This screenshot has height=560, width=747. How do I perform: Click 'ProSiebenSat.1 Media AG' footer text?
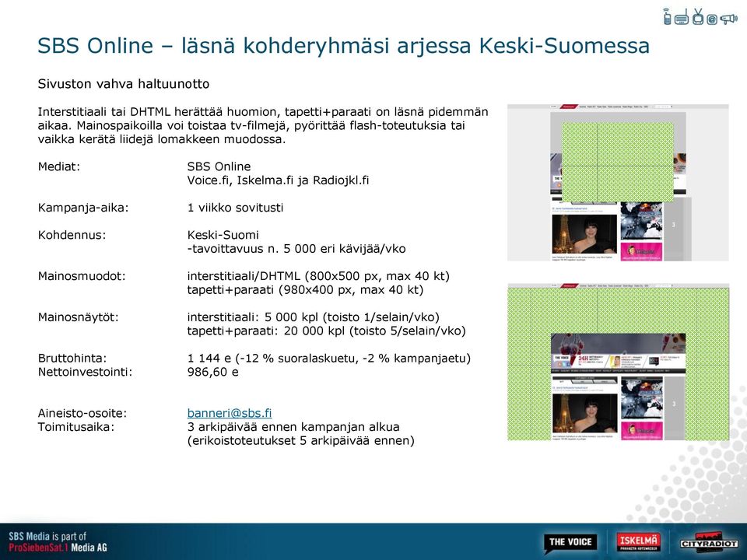point(58,548)
